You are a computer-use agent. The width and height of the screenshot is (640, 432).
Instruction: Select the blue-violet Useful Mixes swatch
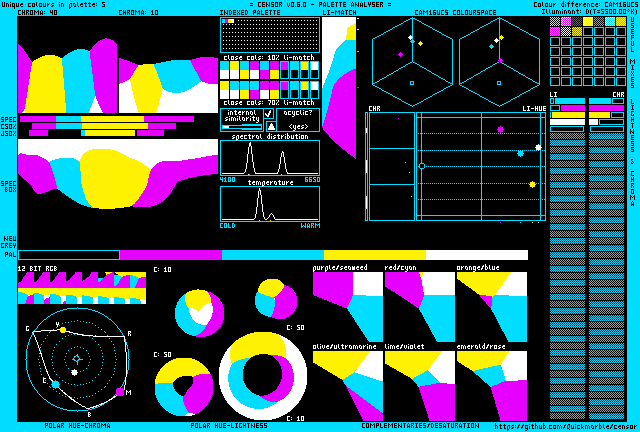click(x=555, y=31)
